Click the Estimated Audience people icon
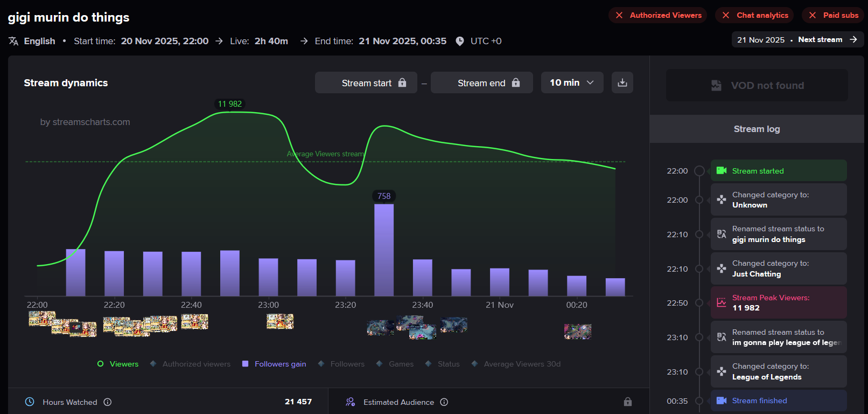Image resolution: width=868 pixels, height=414 pixels. 350,402
